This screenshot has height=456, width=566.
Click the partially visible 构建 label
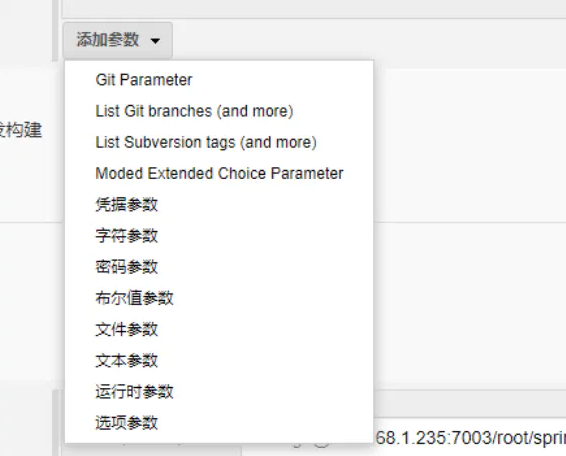point(22,130)
